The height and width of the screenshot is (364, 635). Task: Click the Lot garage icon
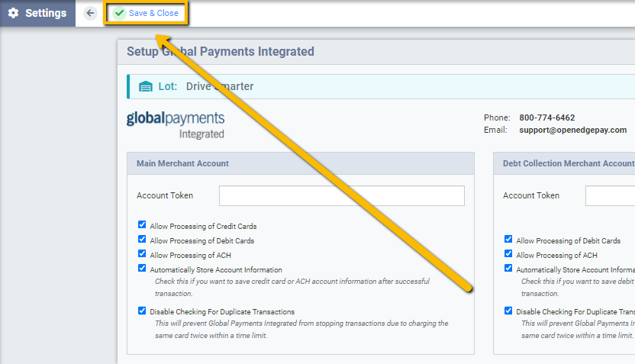[x=146, y=86]
